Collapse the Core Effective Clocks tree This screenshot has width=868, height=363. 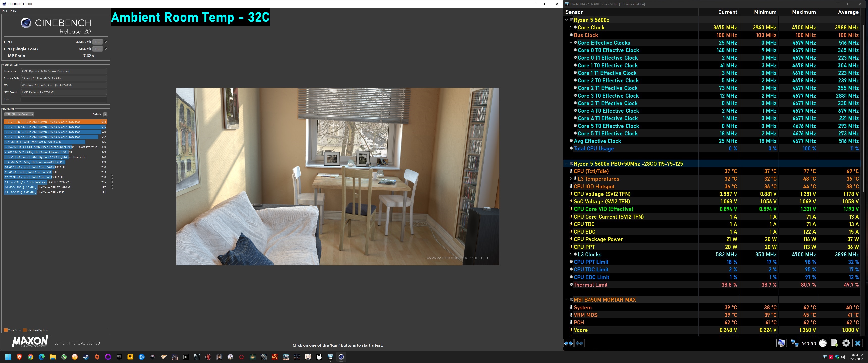(x=571, y=43)
